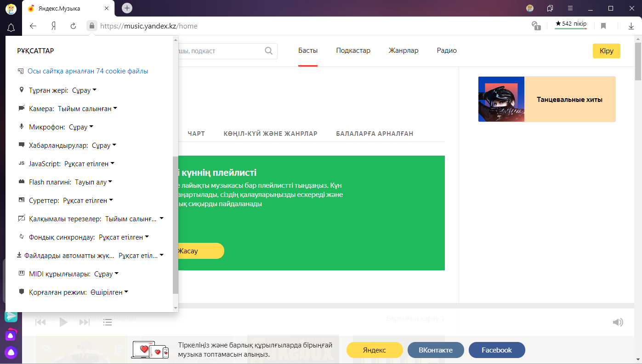Click the Барлығын қарау link

[415, 318]
